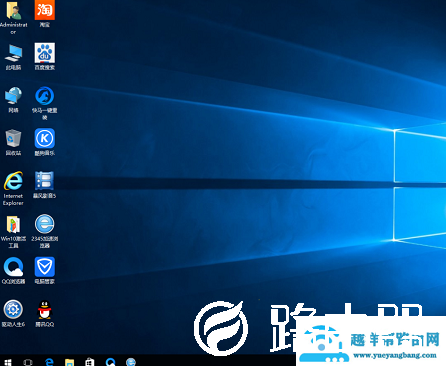This screenshot has width=446, height=366.
Task: Select the blue horse reinstall tool icon
Action: point(45,96)
